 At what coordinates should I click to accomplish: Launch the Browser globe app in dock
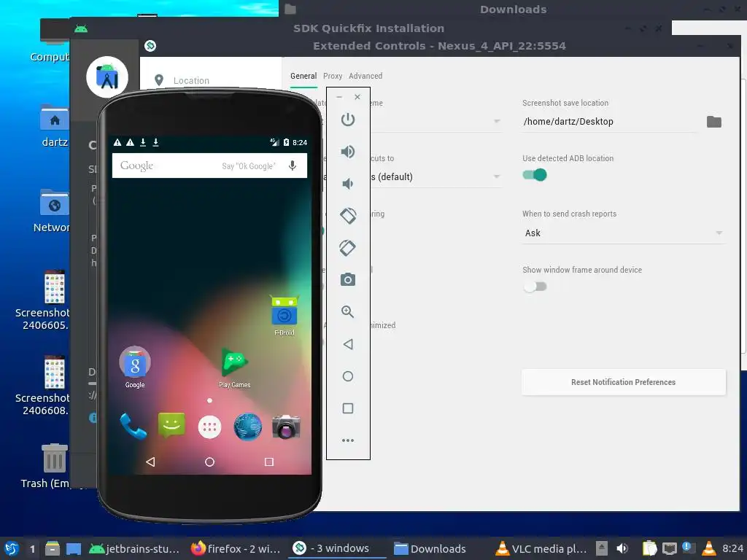click(248, 426)
